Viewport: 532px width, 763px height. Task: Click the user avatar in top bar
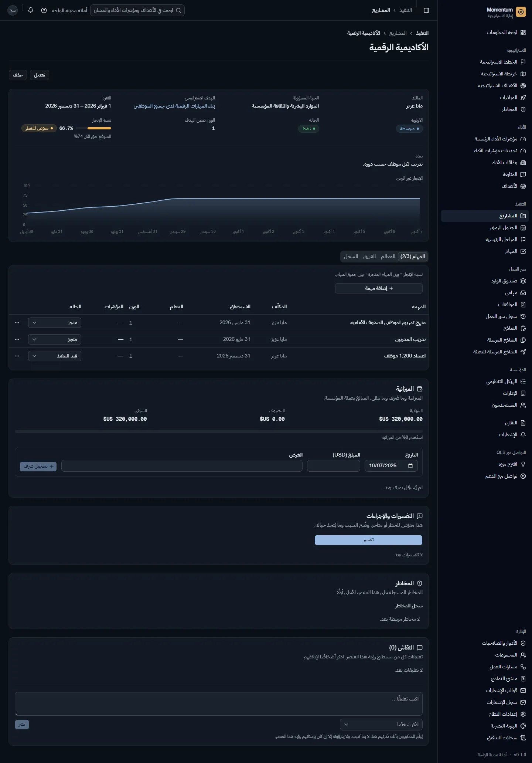[13, 10]
